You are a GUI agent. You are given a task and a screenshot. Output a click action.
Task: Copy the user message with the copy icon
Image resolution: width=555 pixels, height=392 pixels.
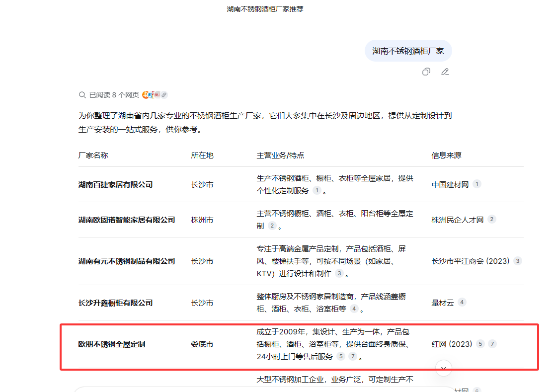coord(426,72)
